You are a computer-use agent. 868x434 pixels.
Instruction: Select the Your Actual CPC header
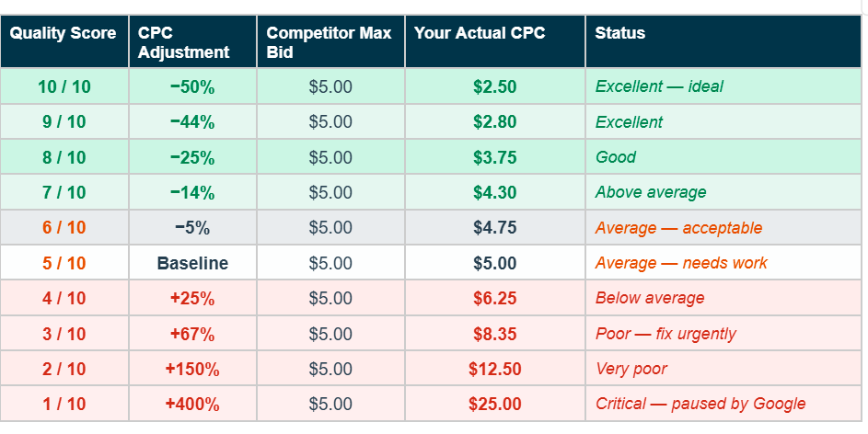click(x=495, y=41)
